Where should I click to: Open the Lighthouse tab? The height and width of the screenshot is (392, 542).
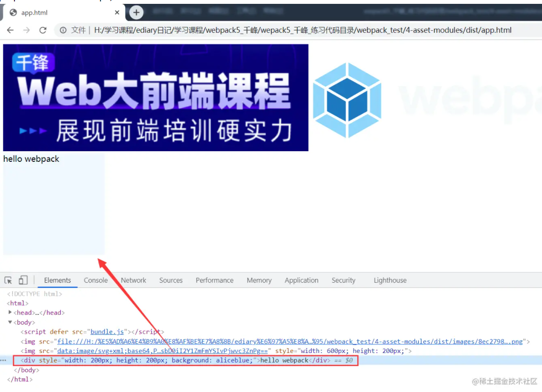(x=390, y=280)
